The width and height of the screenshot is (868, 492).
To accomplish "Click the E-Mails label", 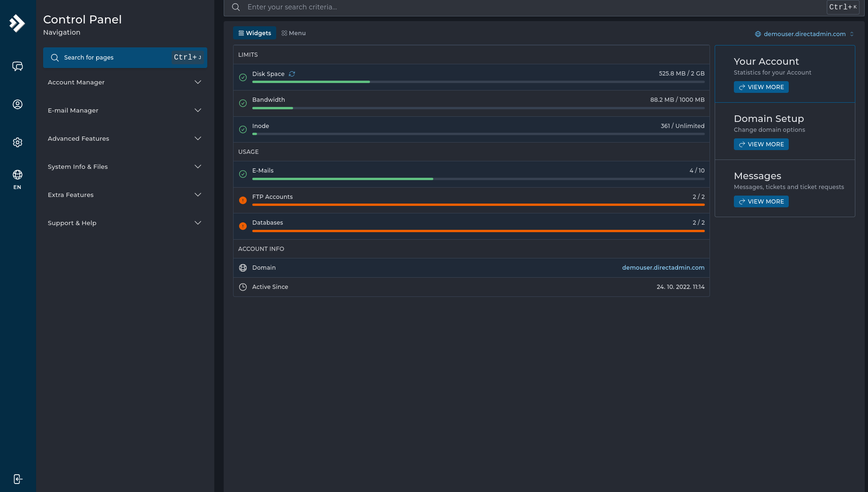I will pos(263,170).
